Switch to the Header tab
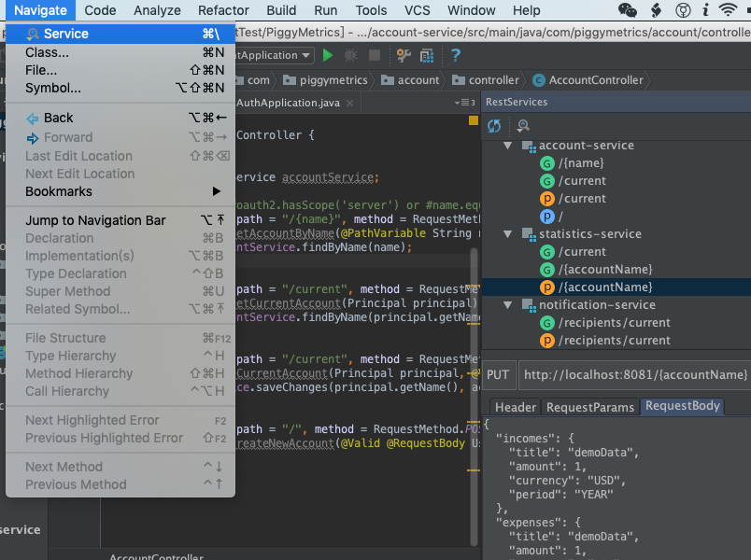This screenshot has width=751, height=560. tap(516, 407)
